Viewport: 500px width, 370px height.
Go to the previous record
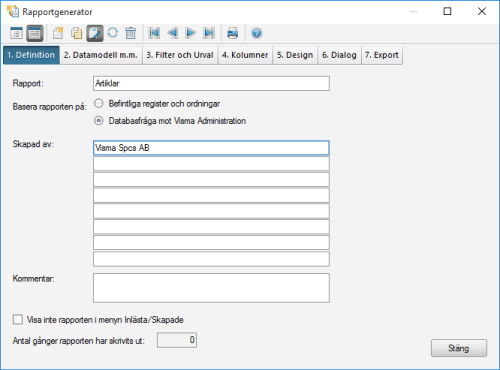172,33
